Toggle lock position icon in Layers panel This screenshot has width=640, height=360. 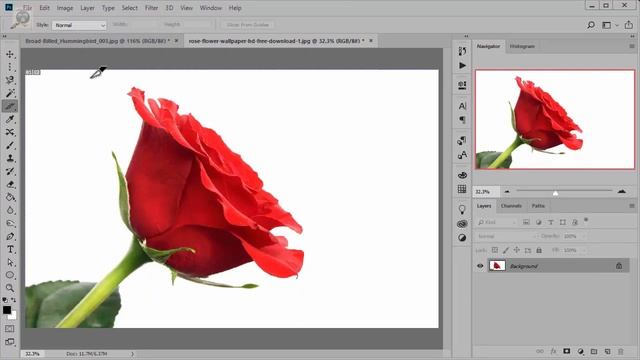517,250
